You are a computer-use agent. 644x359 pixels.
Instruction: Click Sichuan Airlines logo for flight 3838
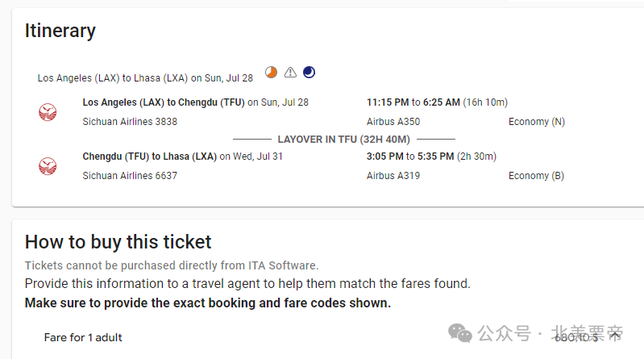pos(48,112)
